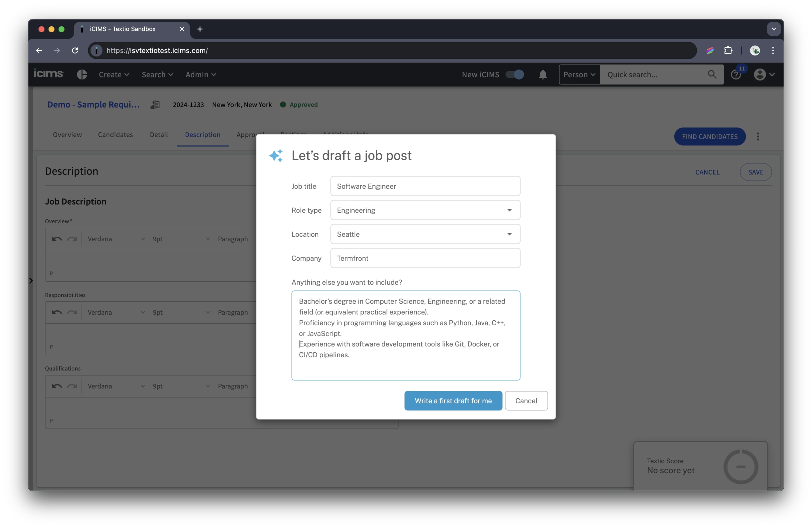Open the Role type dropdown
The image size is (812, 528).
[x=425, y=210]
